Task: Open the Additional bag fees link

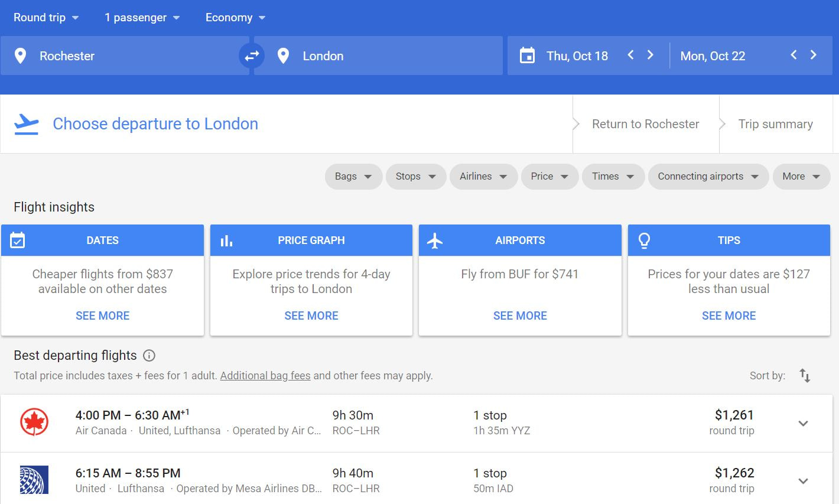Action: coord(265,376)
